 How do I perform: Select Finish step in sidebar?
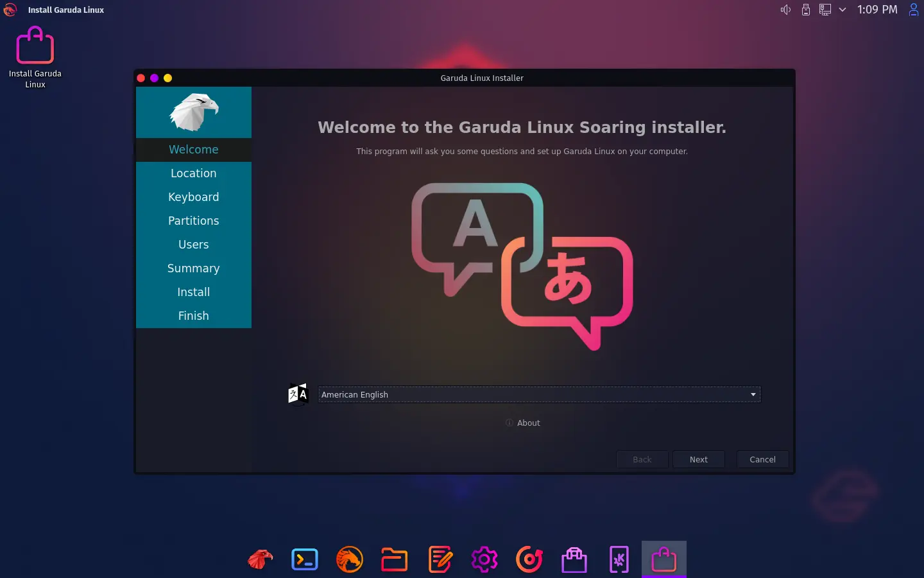pos(194,316)
